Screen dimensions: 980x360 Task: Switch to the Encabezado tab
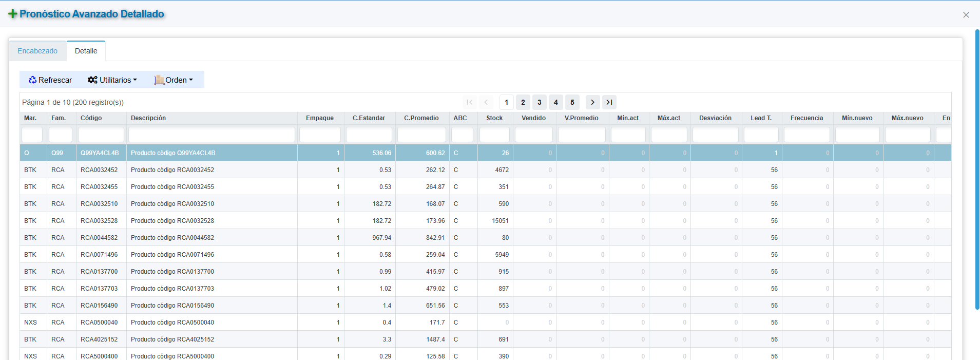click(37, 51)
